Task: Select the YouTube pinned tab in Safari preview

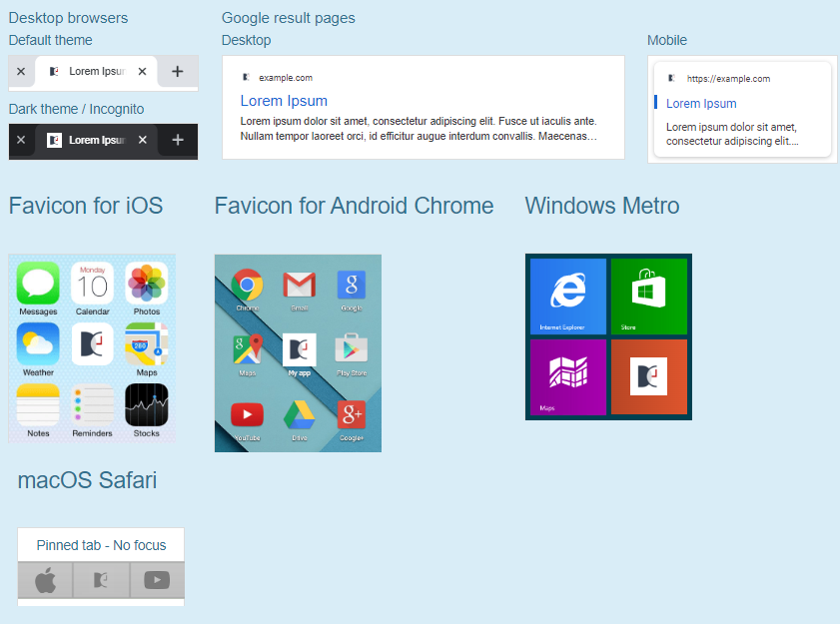Action: pos(157,580)
